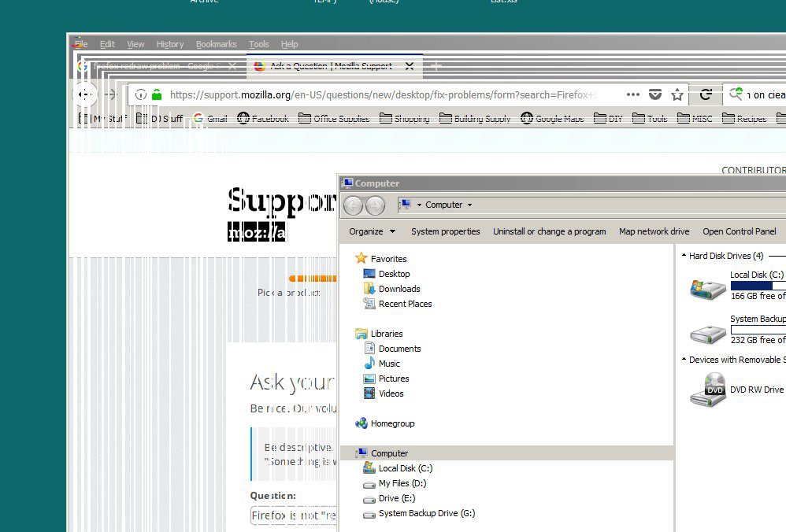Open the Tools bookmark folder
The width and height of the screenshot is (786, 532).
coord(650,118)
